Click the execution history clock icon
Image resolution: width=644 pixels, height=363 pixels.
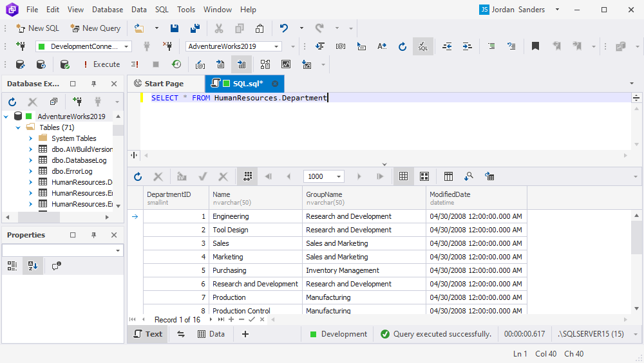click(x=176, y=64)
